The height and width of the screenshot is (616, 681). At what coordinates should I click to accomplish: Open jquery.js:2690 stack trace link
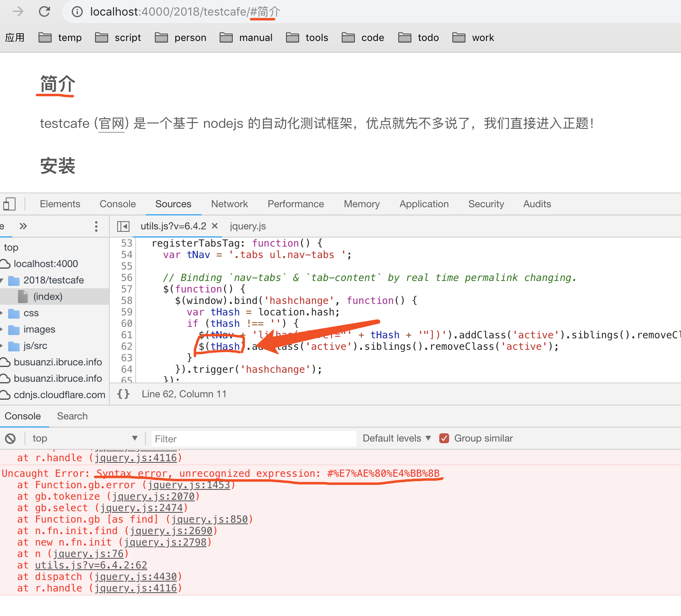[171, 531]
